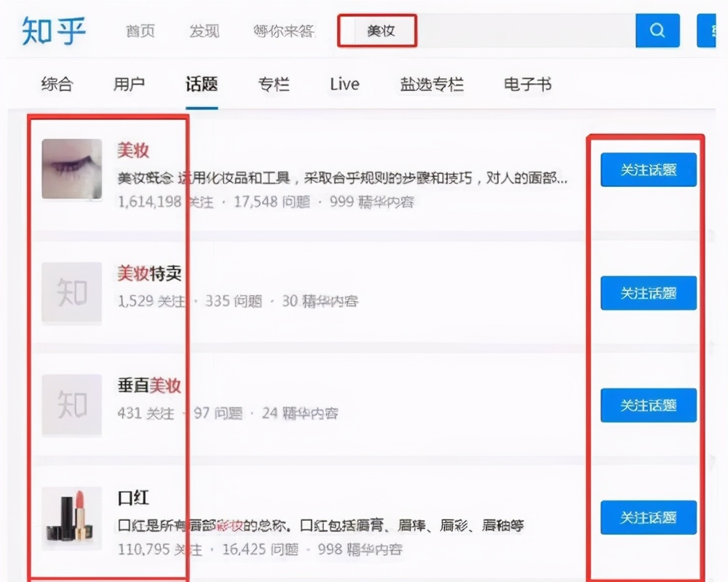Click the 知 placeholder image for 垂直美妆
Image resolution: width=728 pixels, height=582 pixels.
coord(71,404)
